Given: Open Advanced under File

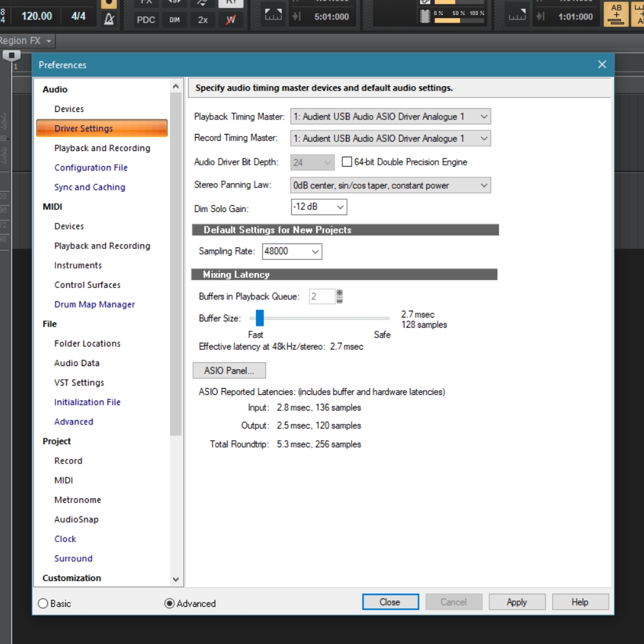Looking at the screenshot, I should (74, 422).
